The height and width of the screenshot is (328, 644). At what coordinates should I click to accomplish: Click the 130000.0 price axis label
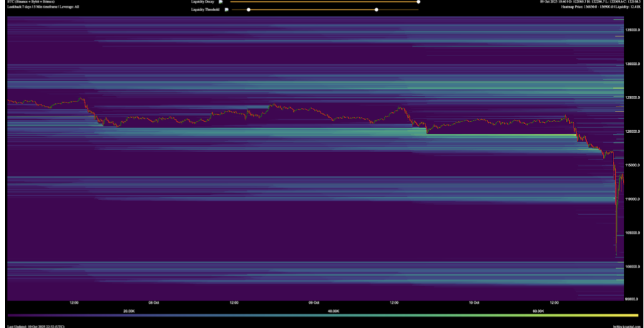point(633,64)
